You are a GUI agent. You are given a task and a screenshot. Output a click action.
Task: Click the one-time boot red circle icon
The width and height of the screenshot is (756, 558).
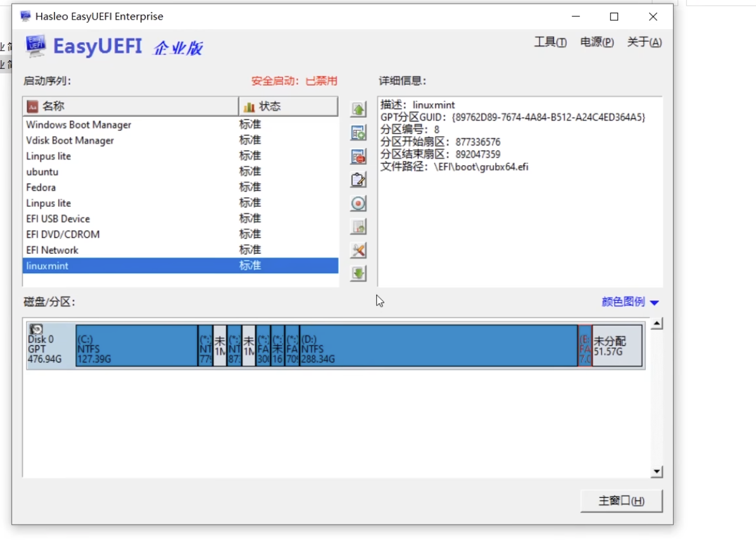pos(358,203)
